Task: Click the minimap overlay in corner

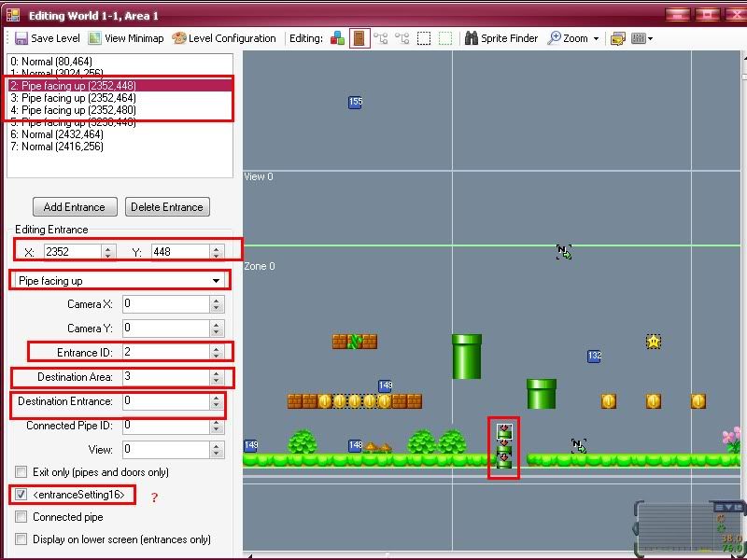Action: (x=688, y=528)
